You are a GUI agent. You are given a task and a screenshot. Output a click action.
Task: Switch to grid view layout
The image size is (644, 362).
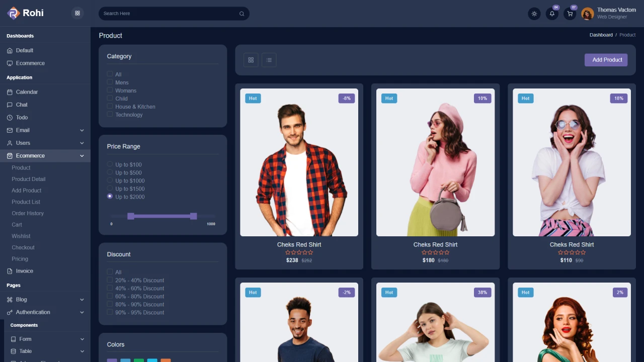251,60
